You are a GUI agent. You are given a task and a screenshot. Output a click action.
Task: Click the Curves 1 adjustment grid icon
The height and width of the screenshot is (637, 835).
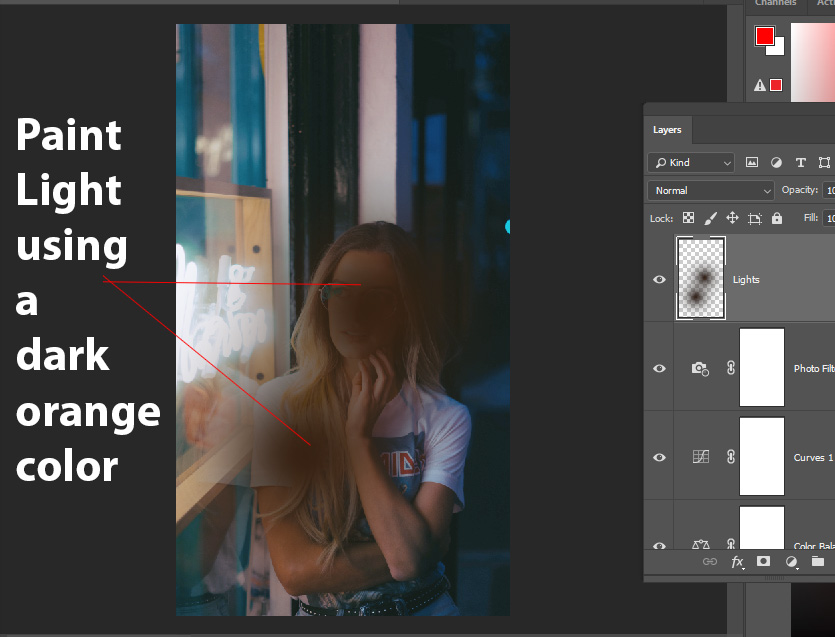(700, 457)
